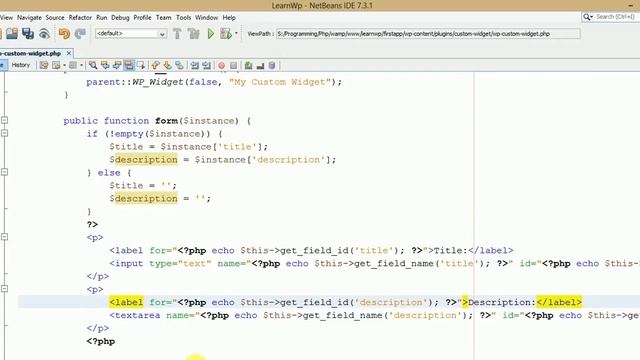Click the Save All toolbar icon
Screen dimensions: 640x360
pyautogui.click(x=28, y=33)
